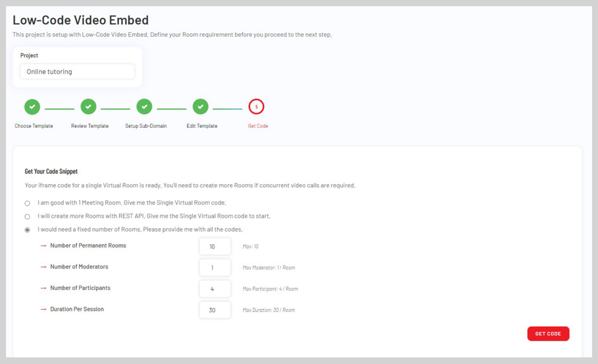598x364 pixels.
Task: Open the Choose Template step label
Action: coord(33,126)
